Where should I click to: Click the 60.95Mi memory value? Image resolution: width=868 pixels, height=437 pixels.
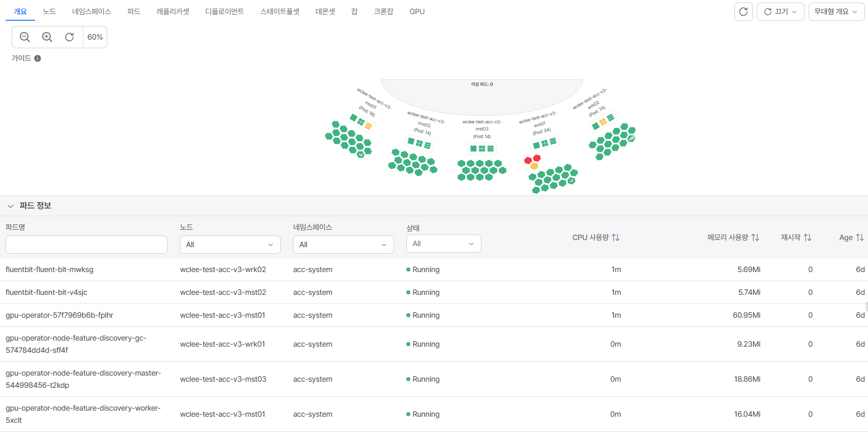pyautogui.click(x=747, y=315)
